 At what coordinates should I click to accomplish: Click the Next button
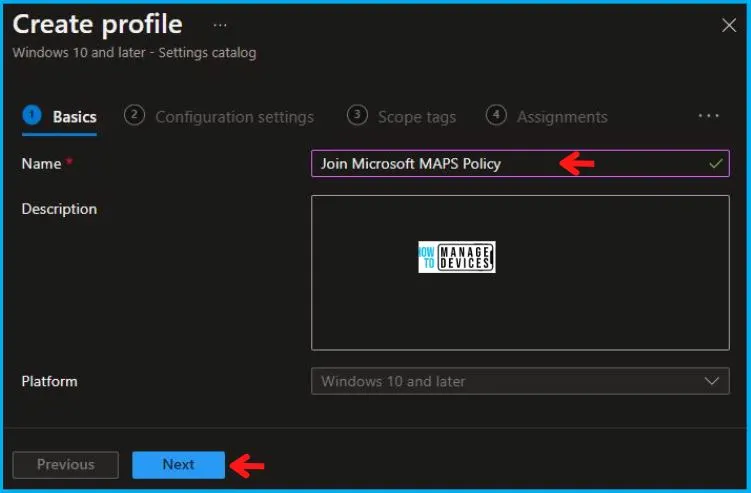[178, 465]
